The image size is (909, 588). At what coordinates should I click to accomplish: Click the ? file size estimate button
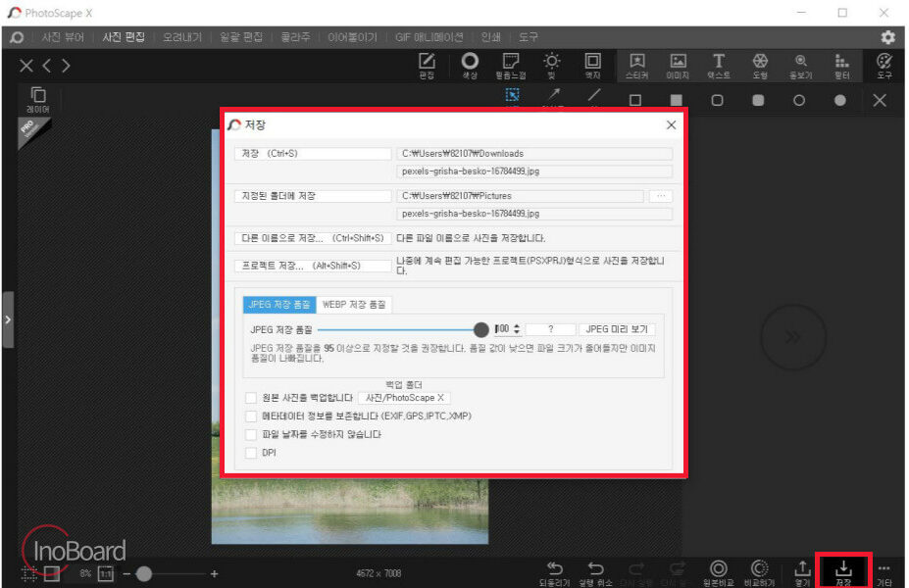(x=551, y=329)
